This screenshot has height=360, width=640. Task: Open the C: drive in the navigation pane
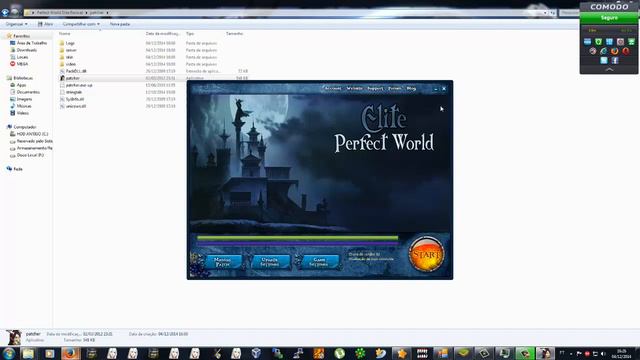pyautogui.click(x=32, y=134)
